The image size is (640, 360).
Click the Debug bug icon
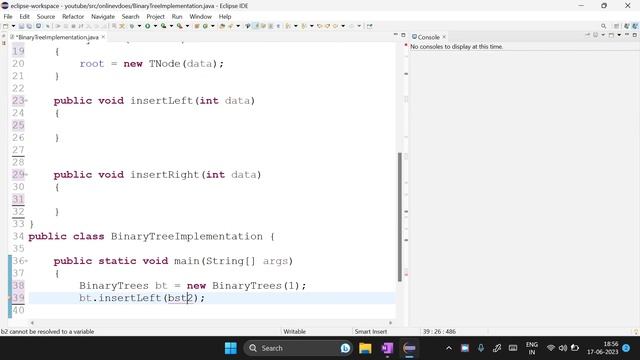[131, 26]
